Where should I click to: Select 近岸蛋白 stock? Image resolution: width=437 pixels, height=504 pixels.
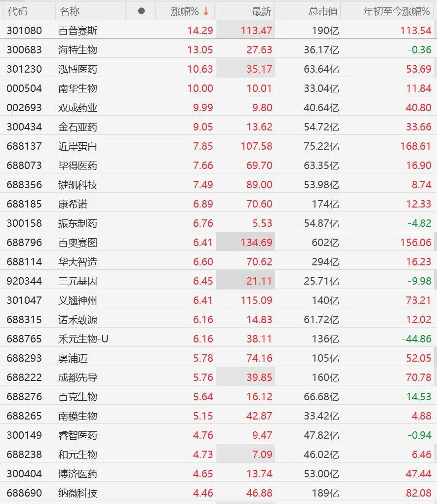78,146
